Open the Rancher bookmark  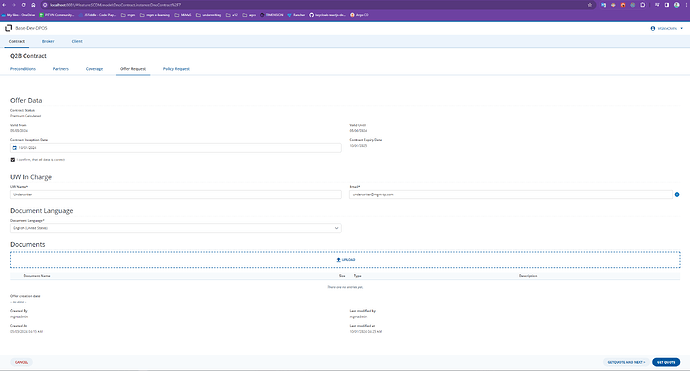click(x=296, y=15)
